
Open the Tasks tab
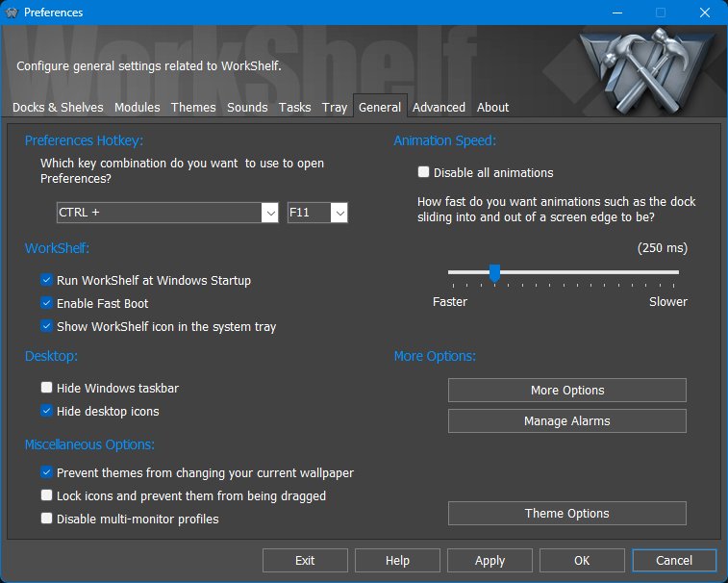tap(294, 108)
